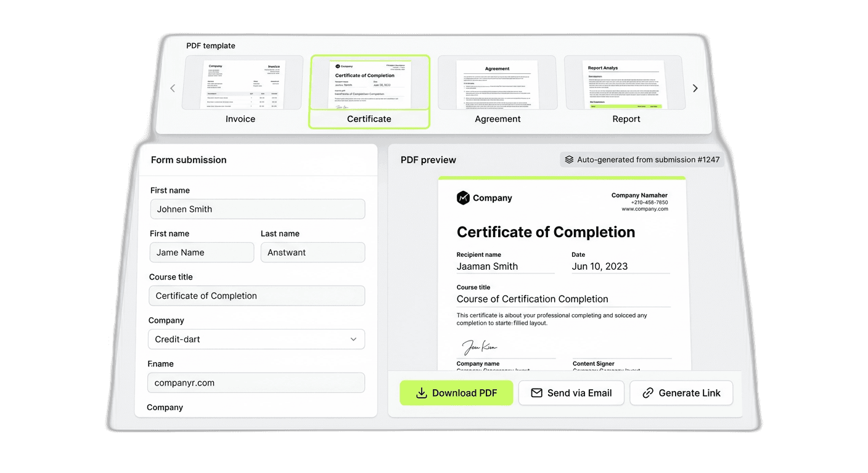Select the Form submission panel header
Screen dimensions: 868x473
click(x=189, y=160)
